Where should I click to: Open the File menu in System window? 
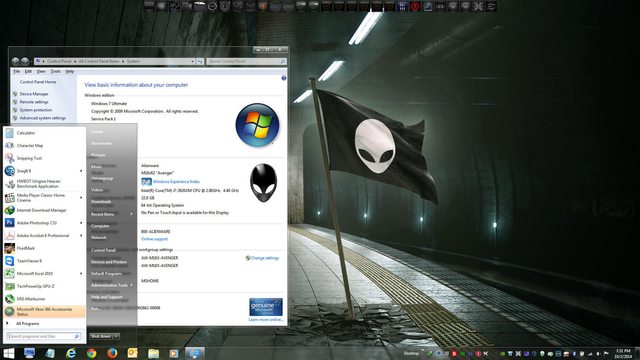(x=16, y=71)
